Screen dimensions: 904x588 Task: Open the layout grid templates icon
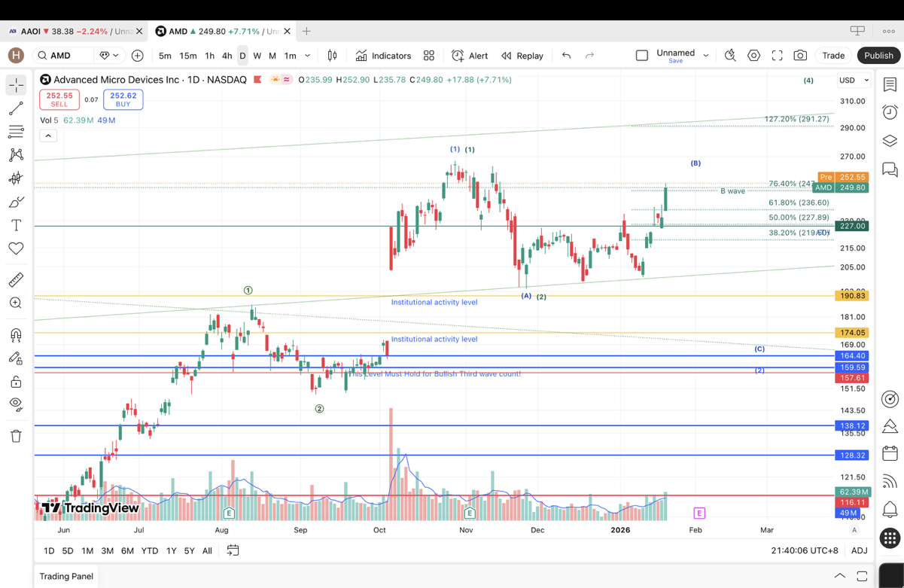coord(429,56)
